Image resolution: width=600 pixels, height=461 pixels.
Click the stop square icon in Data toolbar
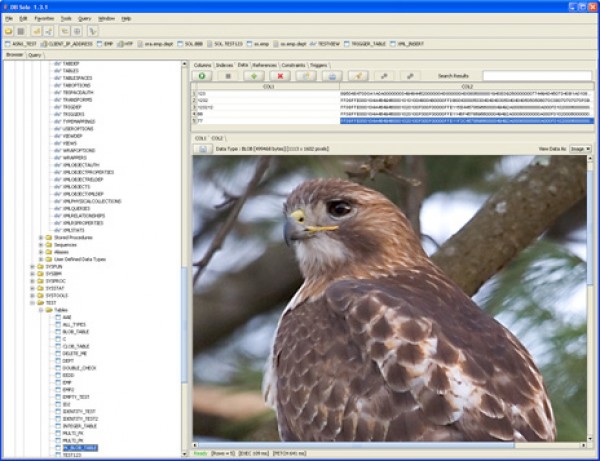[229, 76]
